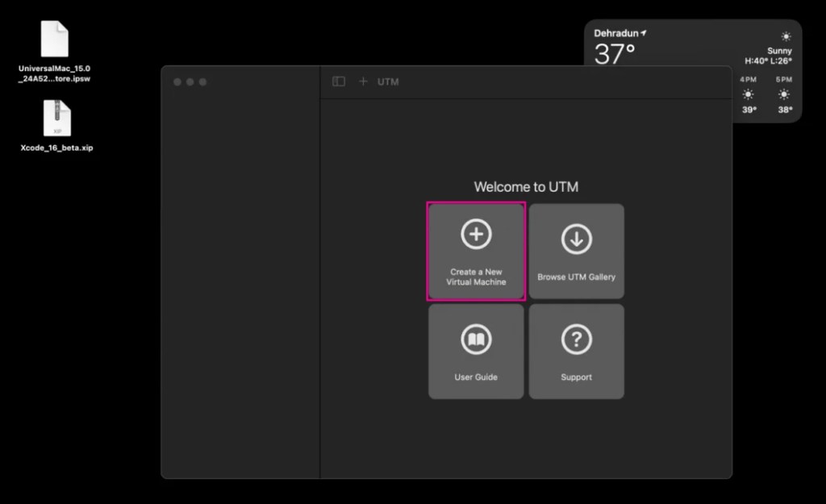Image resolution: width=826 pixels, height=504 pixels.
Task: Open Browse UTM Gallery tile
Action: 576,252
